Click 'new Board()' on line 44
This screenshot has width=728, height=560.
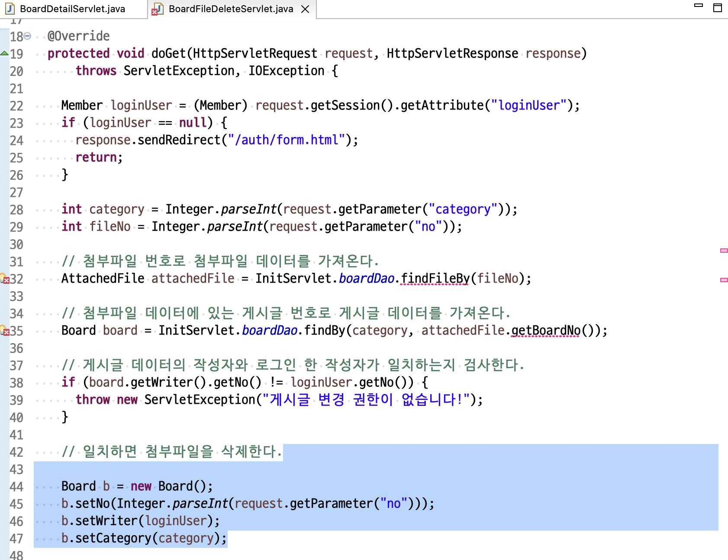click(x=168, y=486)
